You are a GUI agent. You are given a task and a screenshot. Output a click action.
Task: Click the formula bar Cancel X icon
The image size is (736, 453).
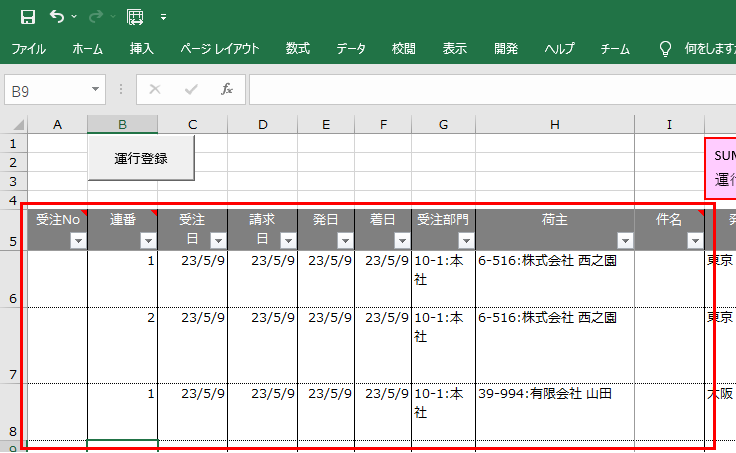coord(154,90)
